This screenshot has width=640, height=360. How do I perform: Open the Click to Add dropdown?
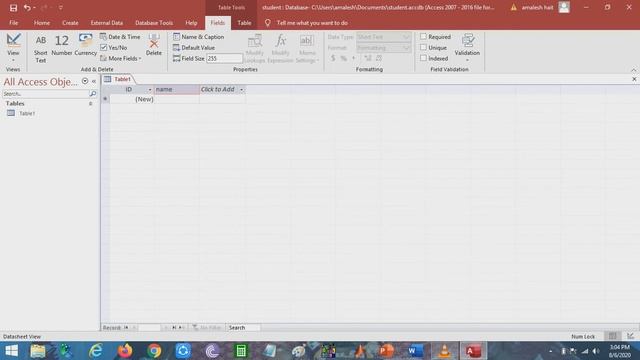[x=241, y=89]
